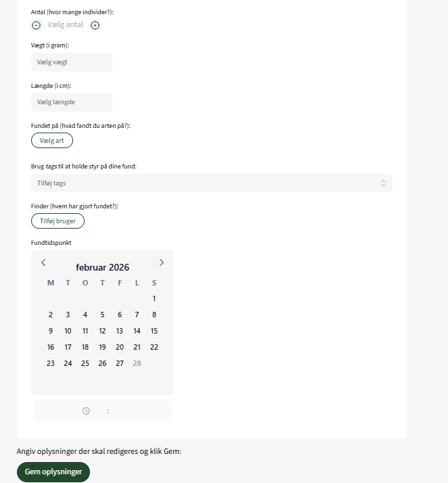Click the minus icon to decrease antal
Image resolution: width=448 pixels, height=483 pixels.
[37, 25]
